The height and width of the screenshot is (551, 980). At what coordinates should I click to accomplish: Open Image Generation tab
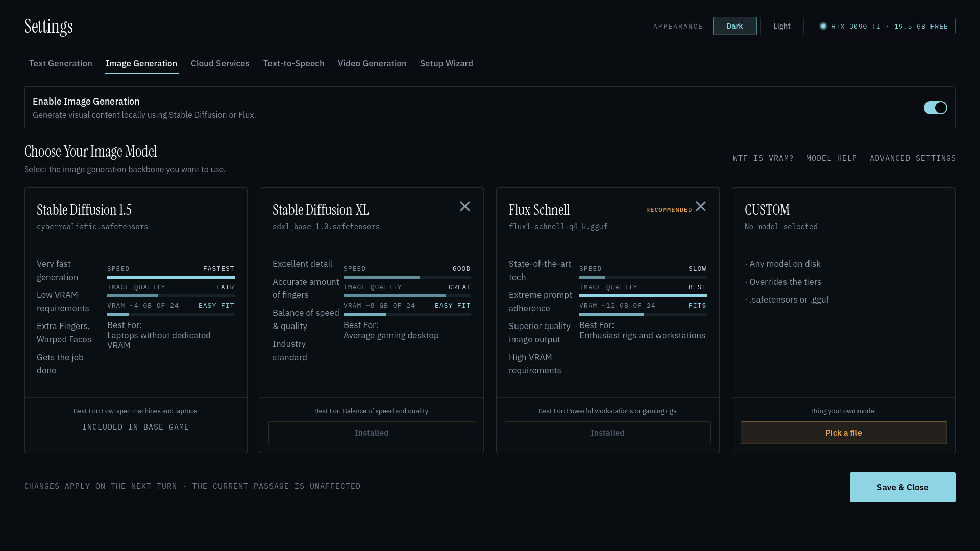point(141,63)
